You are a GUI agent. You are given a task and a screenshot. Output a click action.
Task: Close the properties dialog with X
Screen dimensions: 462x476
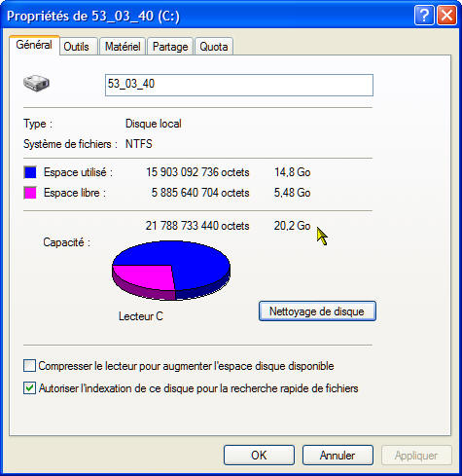[446, 15]
